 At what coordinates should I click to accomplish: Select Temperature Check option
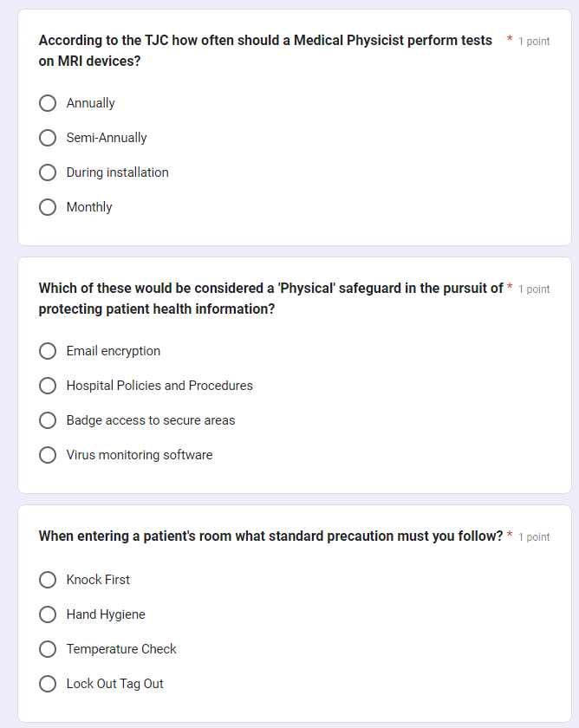(49, 649)
